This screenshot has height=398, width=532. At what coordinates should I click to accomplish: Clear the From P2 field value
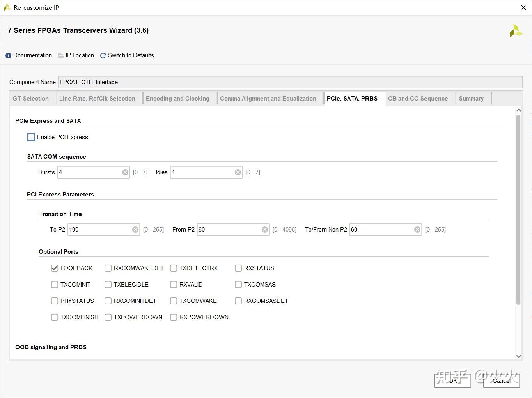point(265,230)
